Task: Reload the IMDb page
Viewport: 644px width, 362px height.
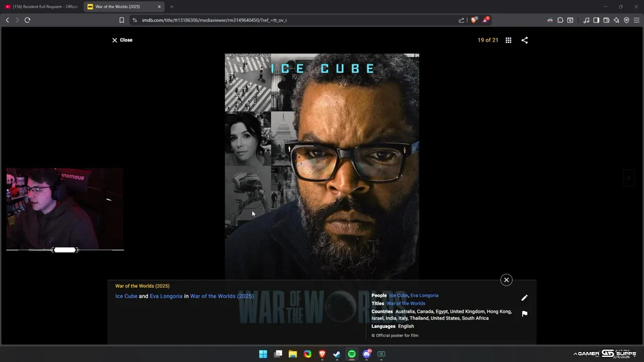Action: point(27,20)
